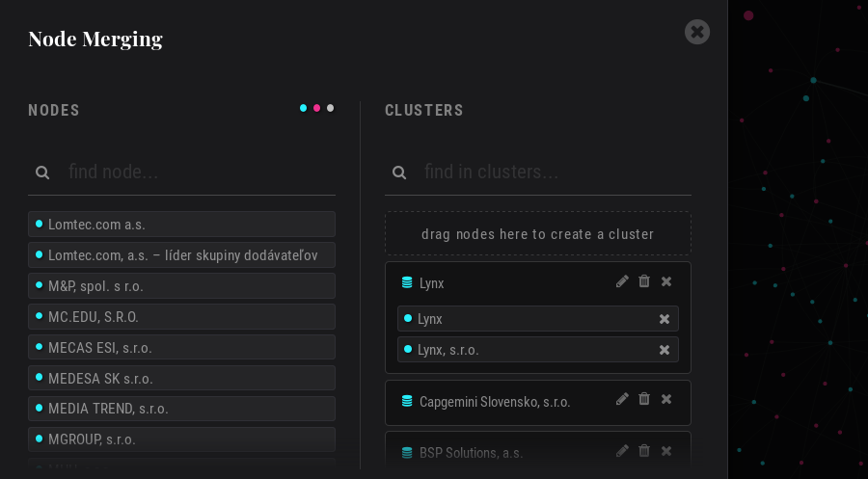Close the Node Merging dialog
The width and height of the screenshot is (868, 479).
pos(697,32)
